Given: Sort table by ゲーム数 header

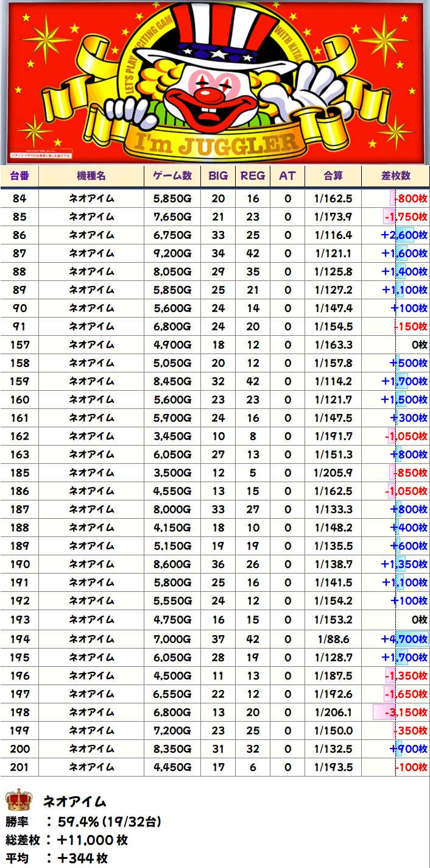Looking at the screenshot, I should (x=172, y=176).
